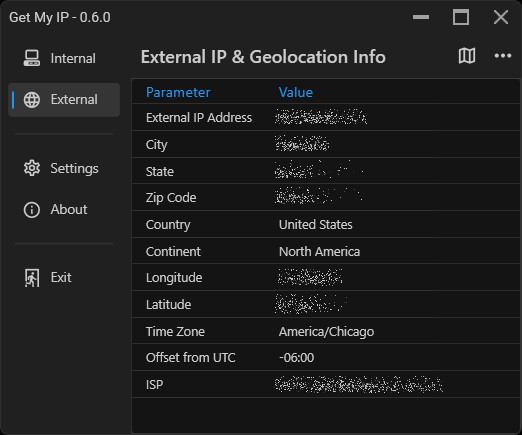Select the Offset from UTC row

coord(326,358)
